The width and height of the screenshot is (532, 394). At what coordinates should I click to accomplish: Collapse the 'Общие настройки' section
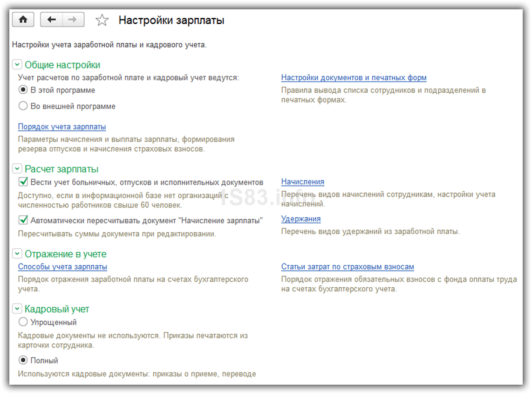tap(17, 65)
